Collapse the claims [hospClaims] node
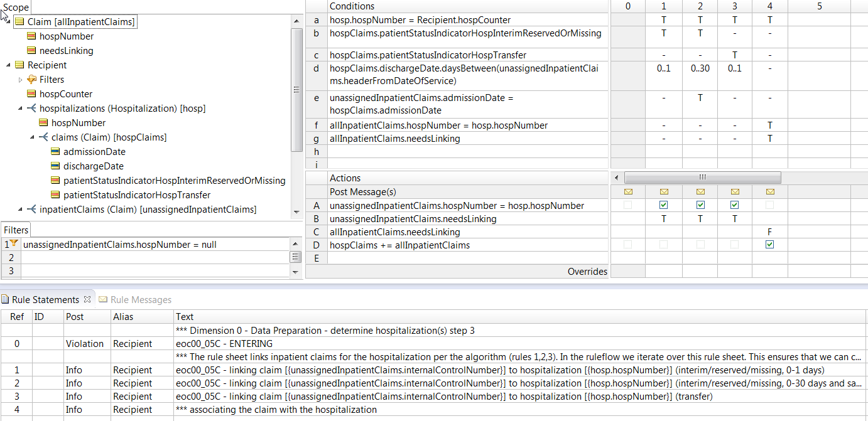The height and width of the screenshot is (421, 868). 32,137
